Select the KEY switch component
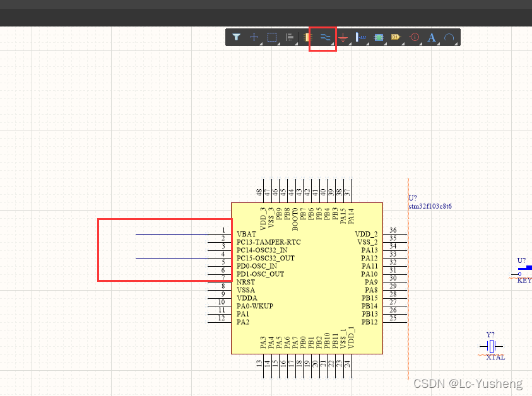The height and width of the screenshot is (396, 532). 523,273
